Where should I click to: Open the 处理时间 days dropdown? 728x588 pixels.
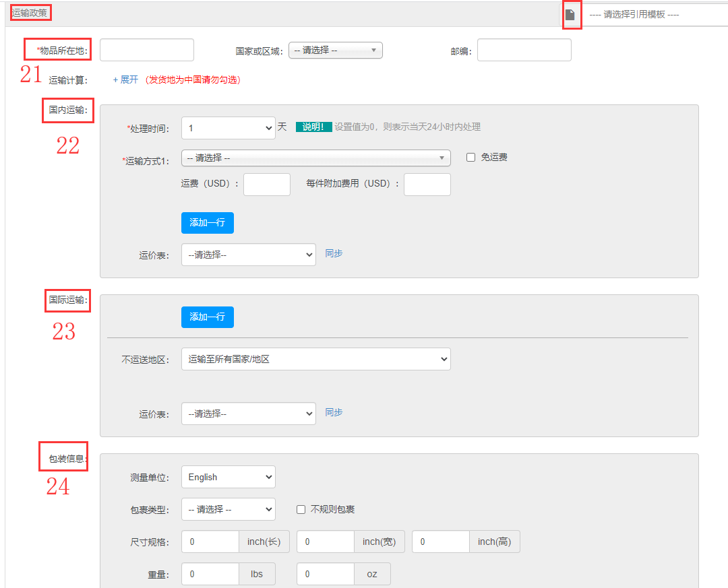pos(228,128)
